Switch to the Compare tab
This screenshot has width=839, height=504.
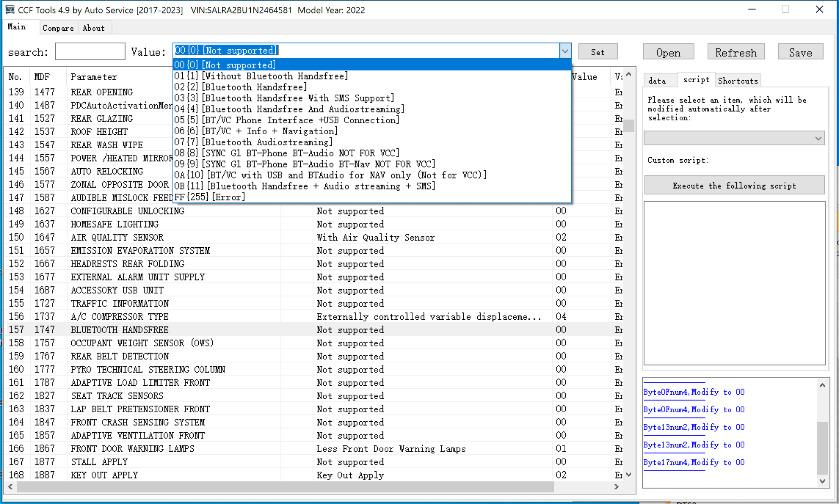click(58, 27)
